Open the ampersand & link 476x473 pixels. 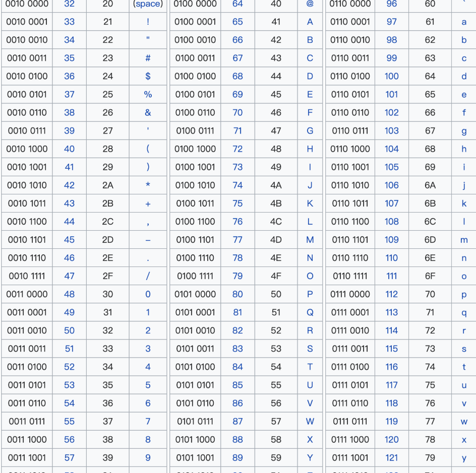[x=148, y=113]
